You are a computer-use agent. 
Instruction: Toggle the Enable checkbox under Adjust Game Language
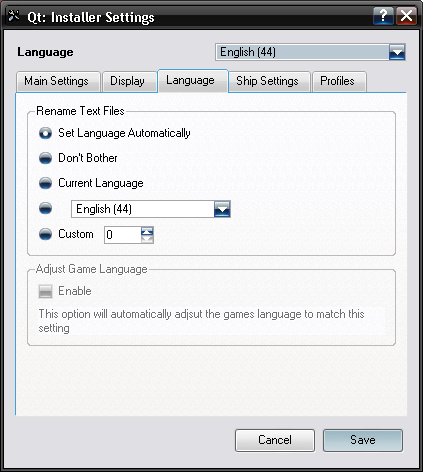[x=45, y=291]
